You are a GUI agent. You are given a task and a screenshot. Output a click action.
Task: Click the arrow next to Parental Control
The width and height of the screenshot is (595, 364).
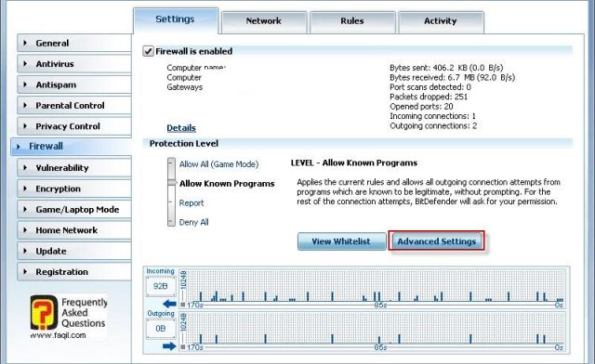(x=25, y=106)
